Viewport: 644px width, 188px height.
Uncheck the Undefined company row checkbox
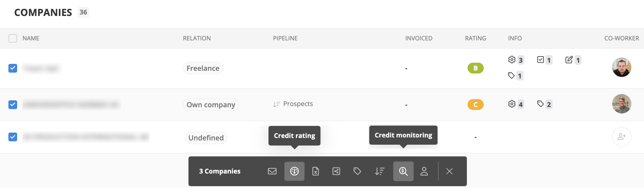tap(13, 137)
